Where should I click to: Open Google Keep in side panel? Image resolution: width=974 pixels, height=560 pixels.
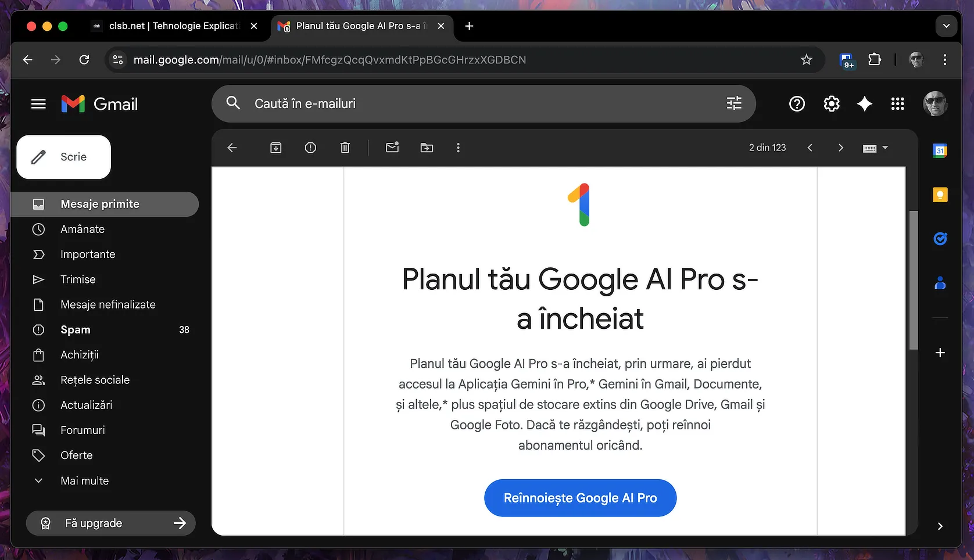coord(940,195)
